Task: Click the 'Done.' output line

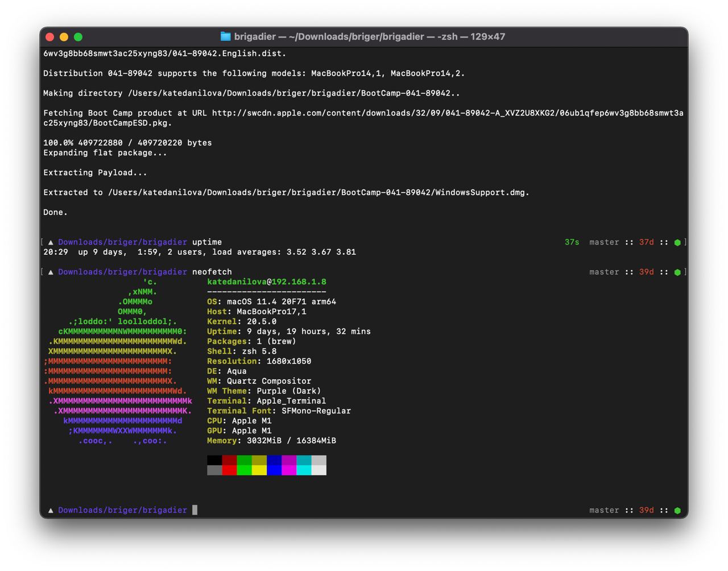Action: [56, 213]
